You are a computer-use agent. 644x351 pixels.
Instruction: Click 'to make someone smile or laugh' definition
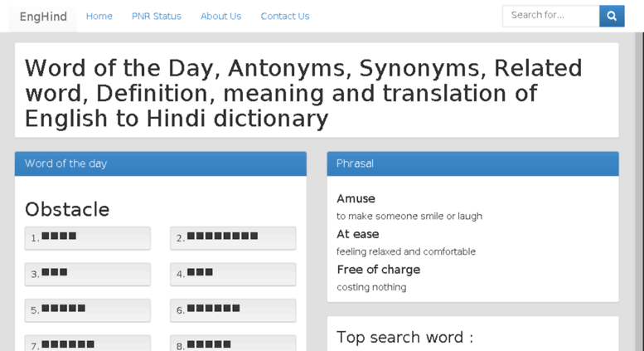pyautogui.click(x=409, y=217)
